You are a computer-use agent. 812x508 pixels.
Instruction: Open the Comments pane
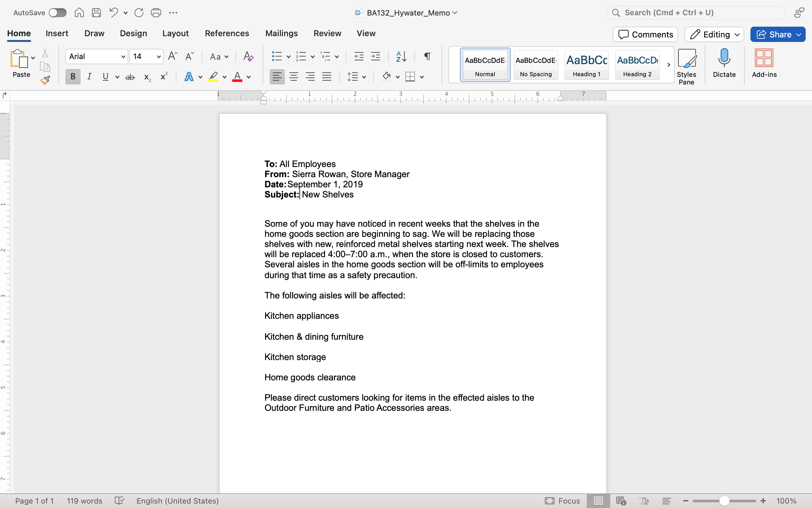click(x=645, y=34)
